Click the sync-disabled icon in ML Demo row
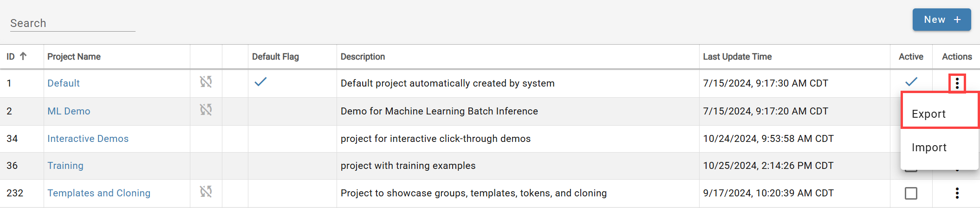 (206, 110)
